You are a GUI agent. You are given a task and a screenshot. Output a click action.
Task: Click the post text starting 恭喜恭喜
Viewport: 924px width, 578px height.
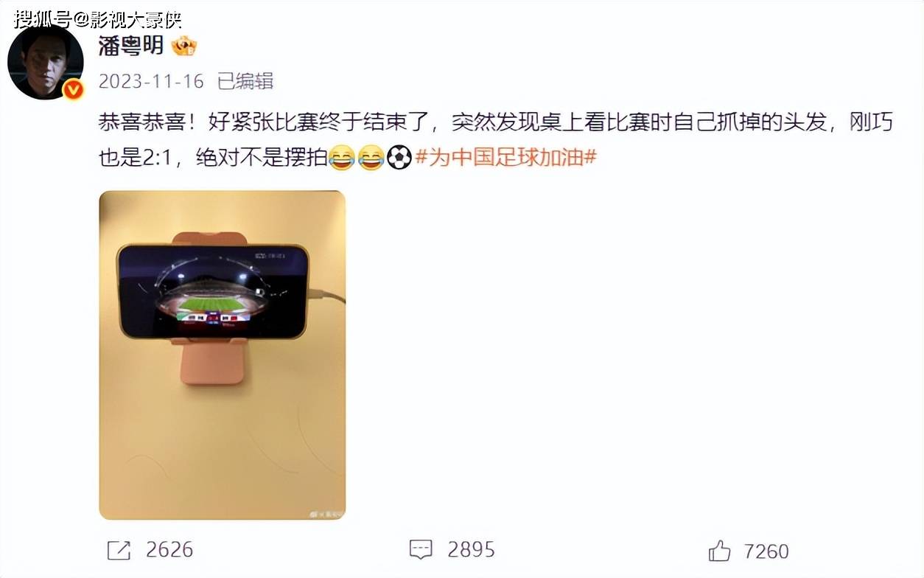click(495, 140)
